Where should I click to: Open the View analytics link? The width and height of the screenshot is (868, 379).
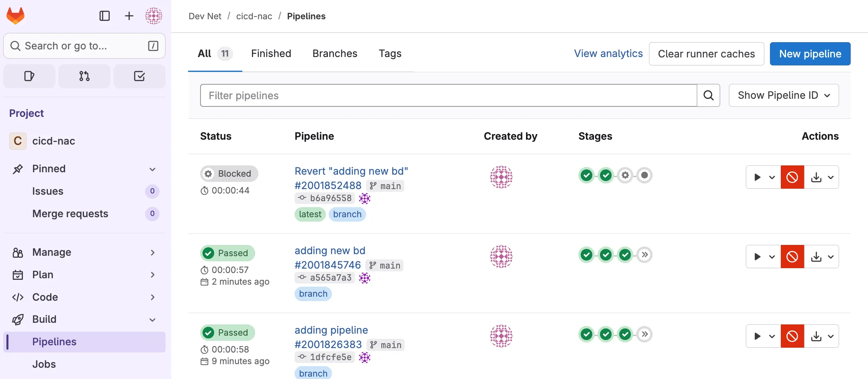coord(608,53)
